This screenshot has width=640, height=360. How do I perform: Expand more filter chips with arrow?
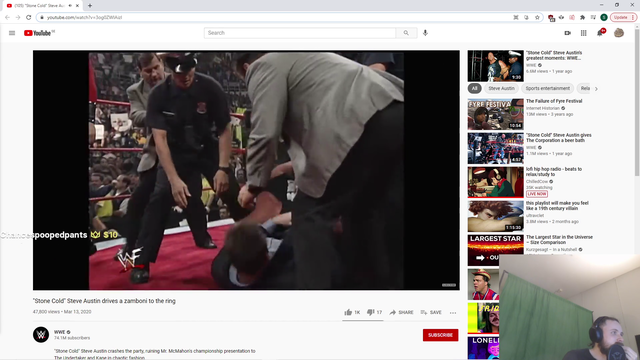point(596,89)
